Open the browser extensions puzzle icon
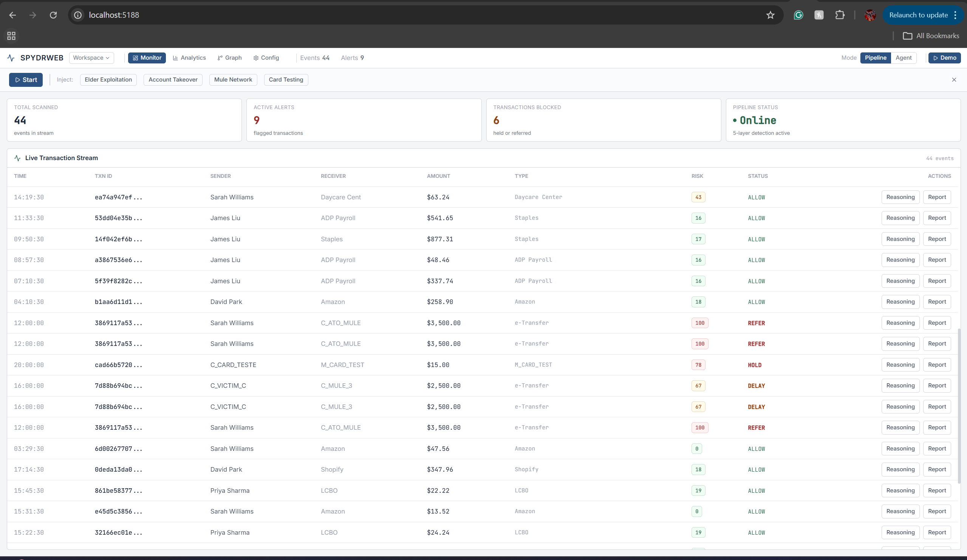 840,15
